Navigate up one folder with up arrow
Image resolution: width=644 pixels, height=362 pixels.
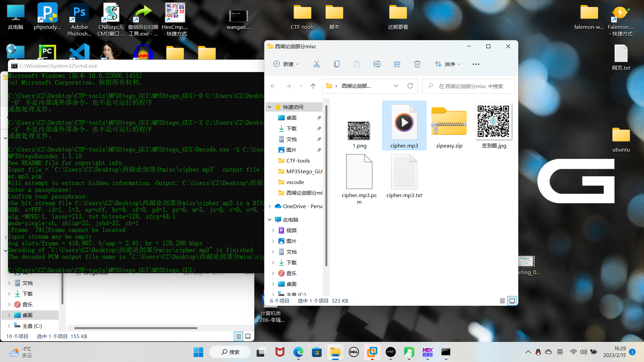pyautogui.click(x=313, y=86)
